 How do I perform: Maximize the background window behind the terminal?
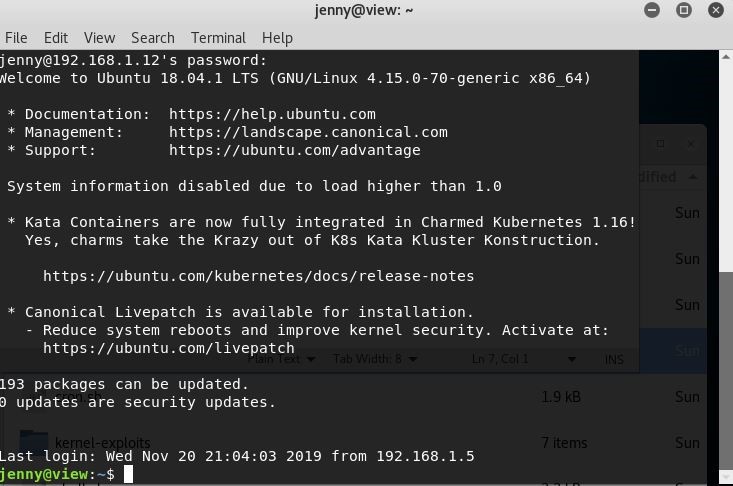pos(660,144)
